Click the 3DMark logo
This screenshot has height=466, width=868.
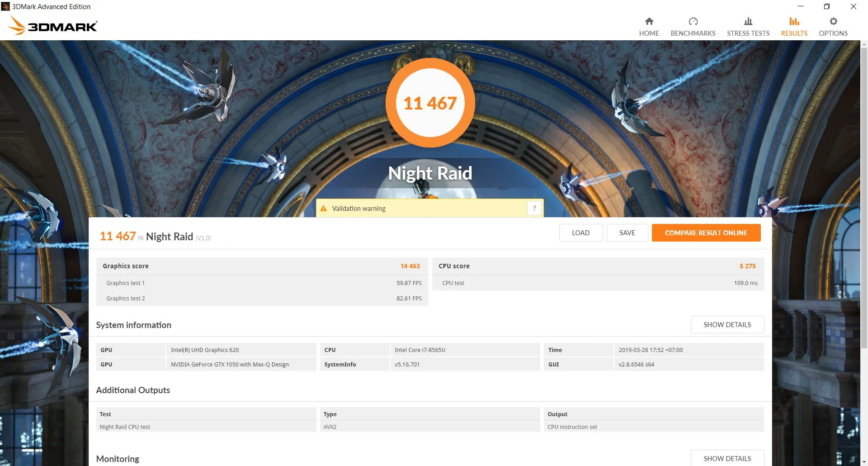(x=53, y=26)
